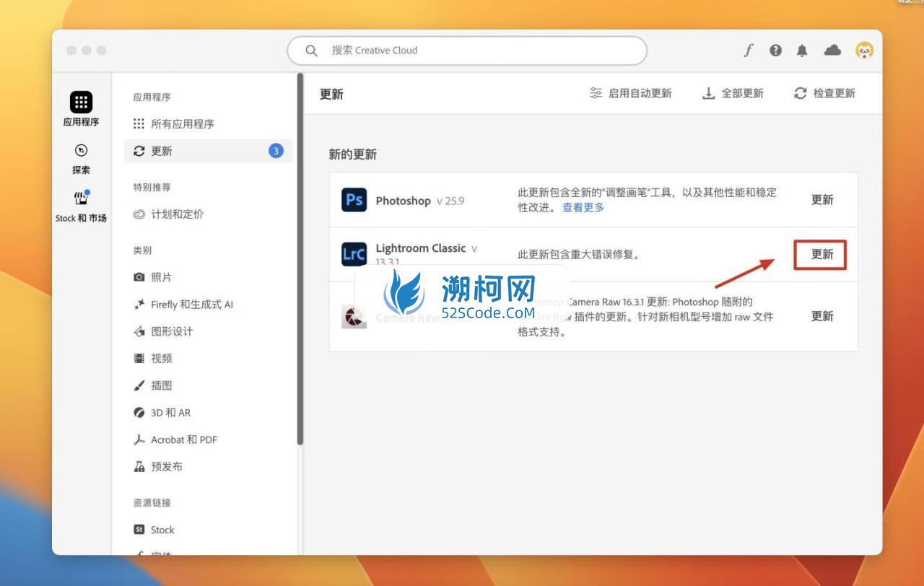Click the 新的更新 section heading
The height and width of the screenshot is (586, 924).
click(x=353, y=154)
